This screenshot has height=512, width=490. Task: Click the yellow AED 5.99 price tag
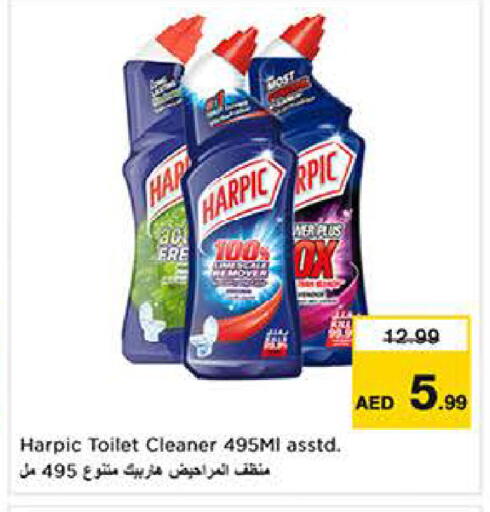coord(412,372)
